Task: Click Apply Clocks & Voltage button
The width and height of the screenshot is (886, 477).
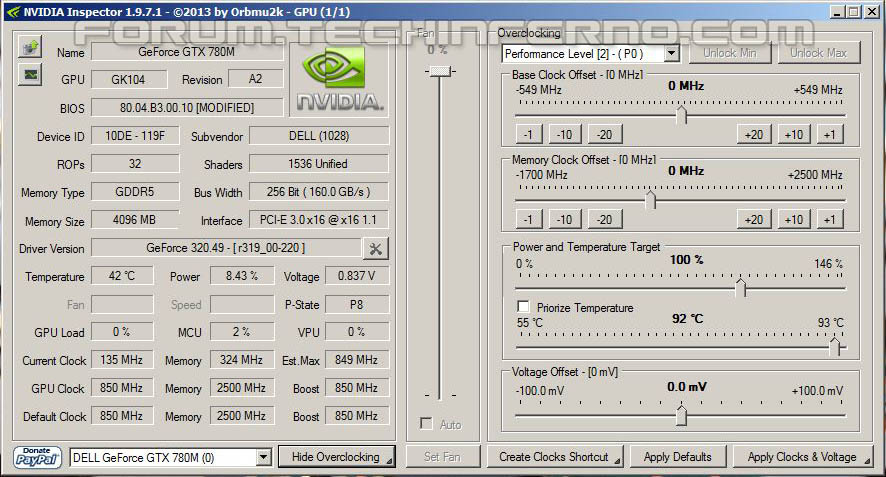Action: (x=802, y=457)
